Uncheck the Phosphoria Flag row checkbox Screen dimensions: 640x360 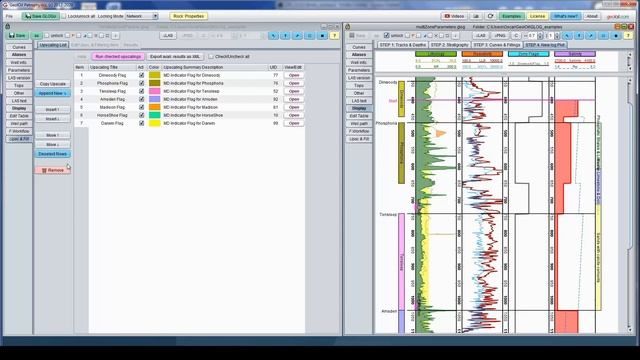click(141, 83)
